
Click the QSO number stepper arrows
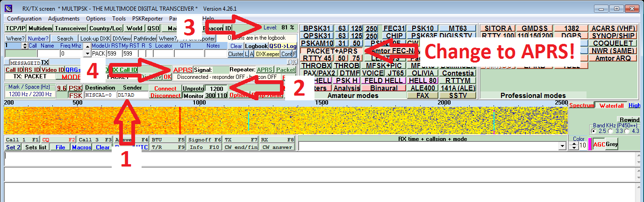click(x=25, y=46)
